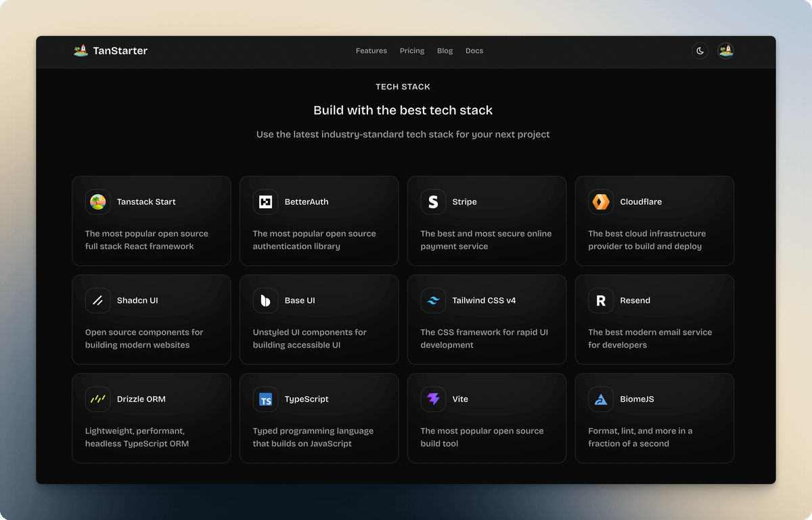Select the Drizzle ORM card title

click(x=141, y=399)
